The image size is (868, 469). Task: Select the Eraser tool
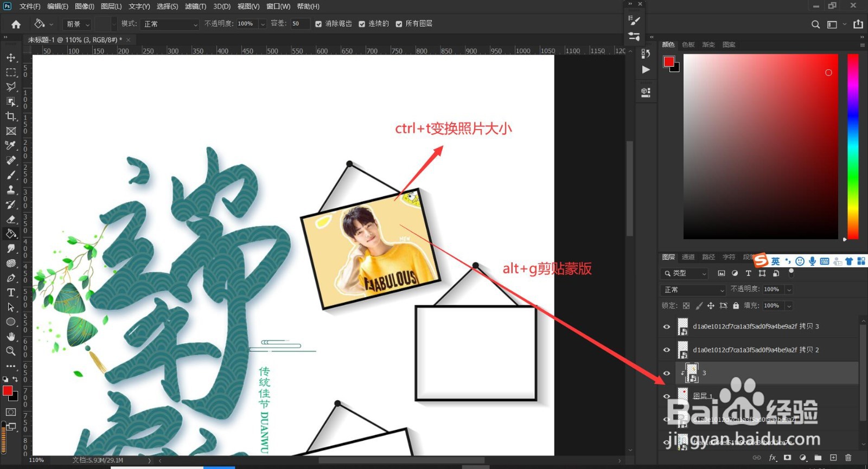(11, 219)
